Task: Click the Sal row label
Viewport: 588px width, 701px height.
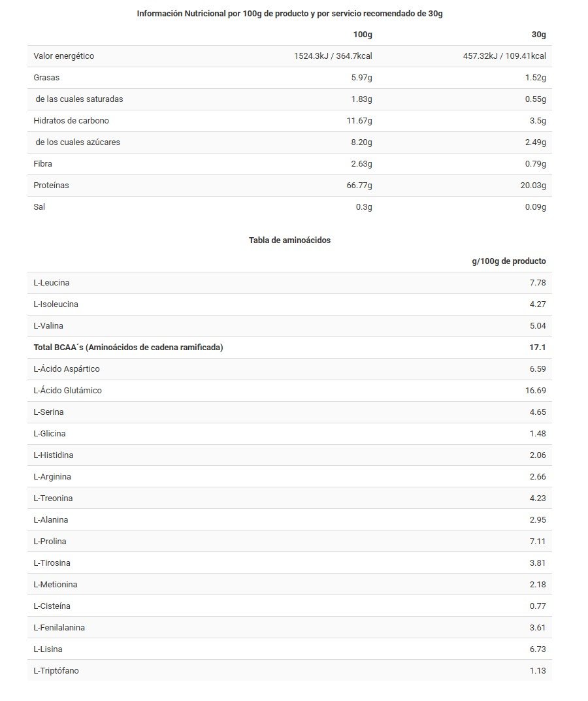Action: click(x=39, y=207)
